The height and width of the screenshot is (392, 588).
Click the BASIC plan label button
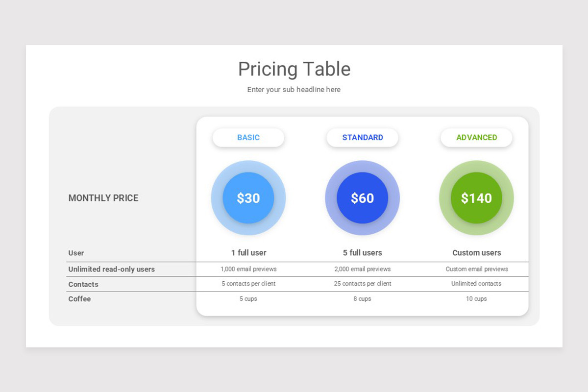tap(248, 138)
